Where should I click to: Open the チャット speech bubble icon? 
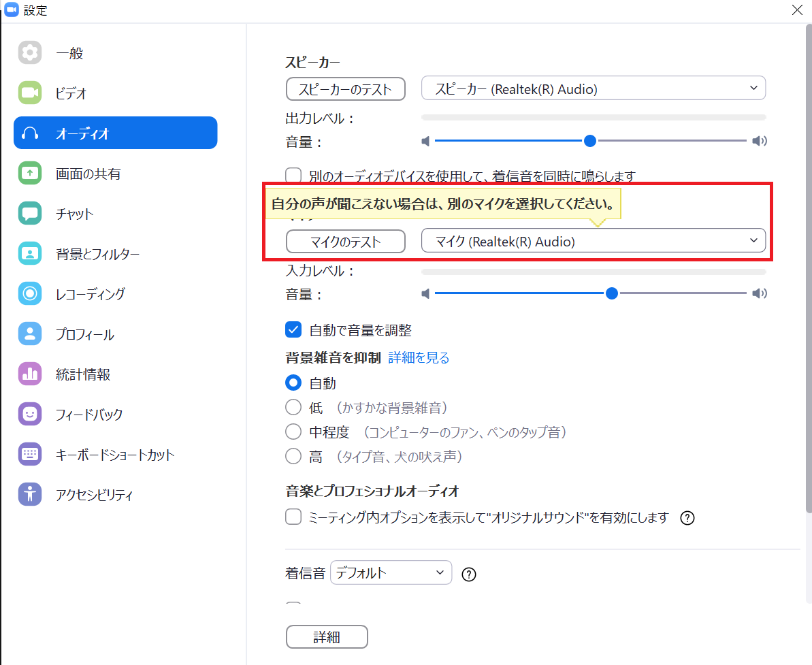tap(30, 214)
